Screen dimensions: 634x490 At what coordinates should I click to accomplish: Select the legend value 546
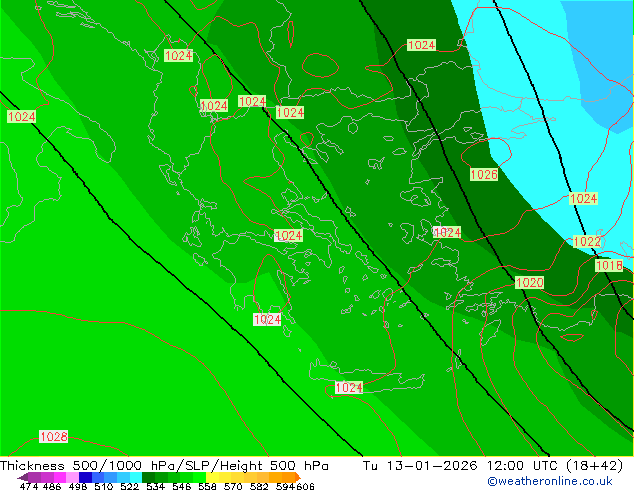[x=182, y=486]
